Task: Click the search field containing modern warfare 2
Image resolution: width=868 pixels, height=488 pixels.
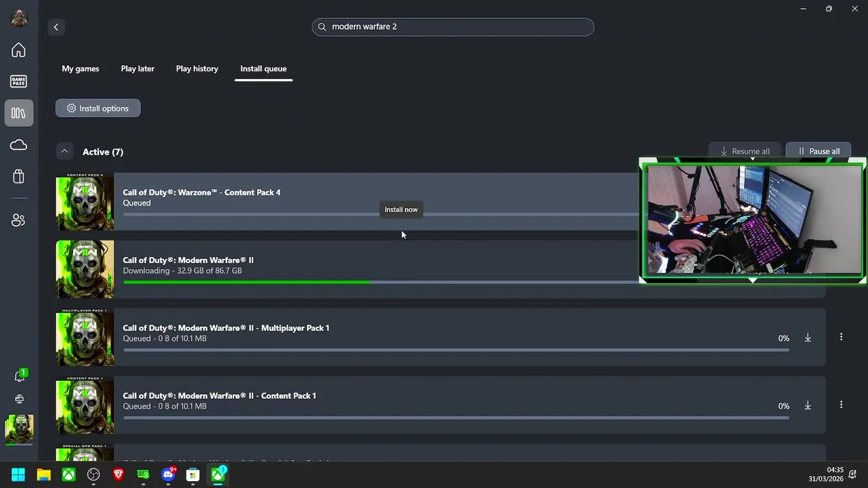Action: tap(453, 27)
